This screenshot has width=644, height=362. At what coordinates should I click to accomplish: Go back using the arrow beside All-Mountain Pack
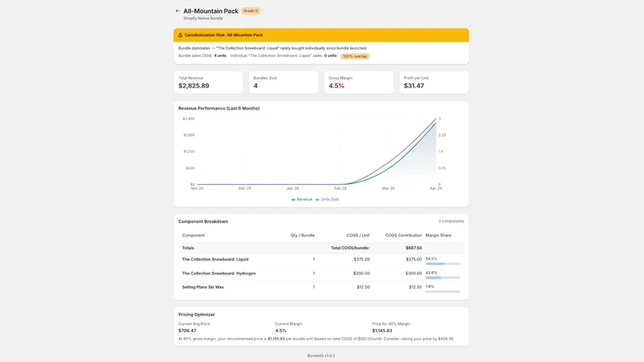pos(177,11)
